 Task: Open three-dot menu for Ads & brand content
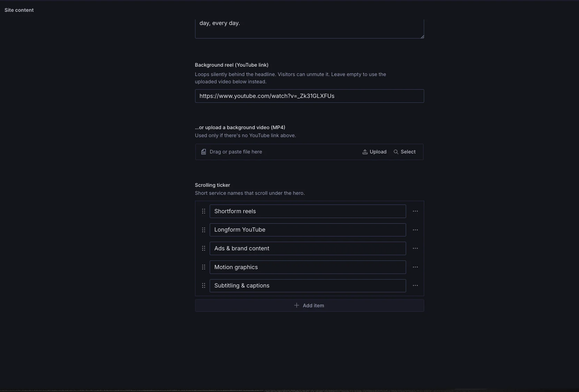pyautogui.click(x=415, y=248)
